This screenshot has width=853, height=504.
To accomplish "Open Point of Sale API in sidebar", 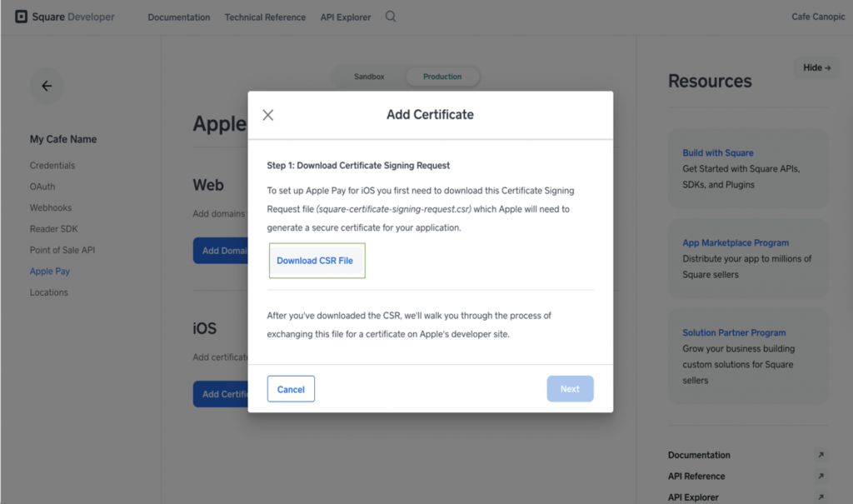I will tap(62, 251).
